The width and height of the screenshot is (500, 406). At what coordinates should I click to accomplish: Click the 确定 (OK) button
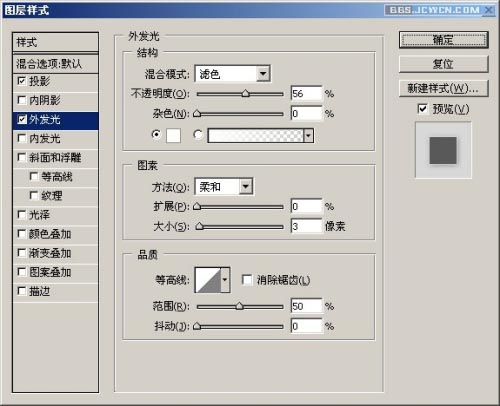tap(443, 40)
